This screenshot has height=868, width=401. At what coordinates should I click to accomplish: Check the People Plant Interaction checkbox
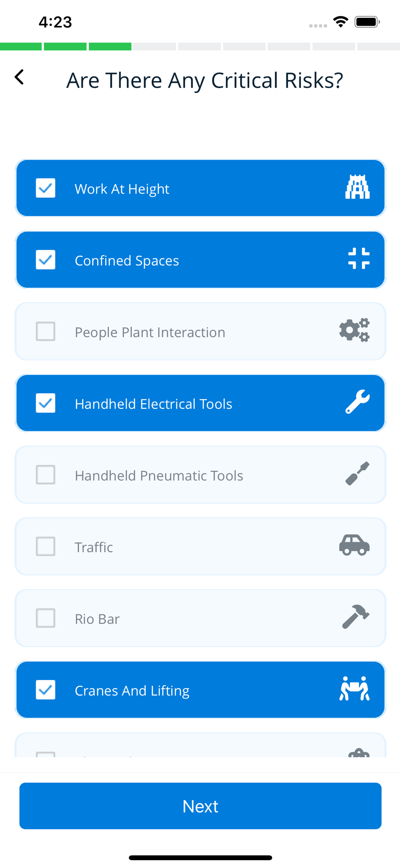pyautogui.click(x=46, y=332)
